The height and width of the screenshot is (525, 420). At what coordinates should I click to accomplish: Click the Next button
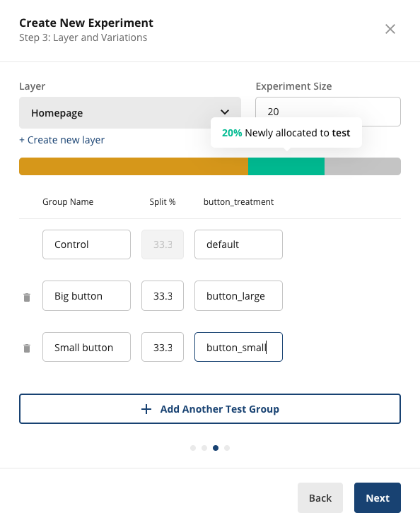(378, 498)
